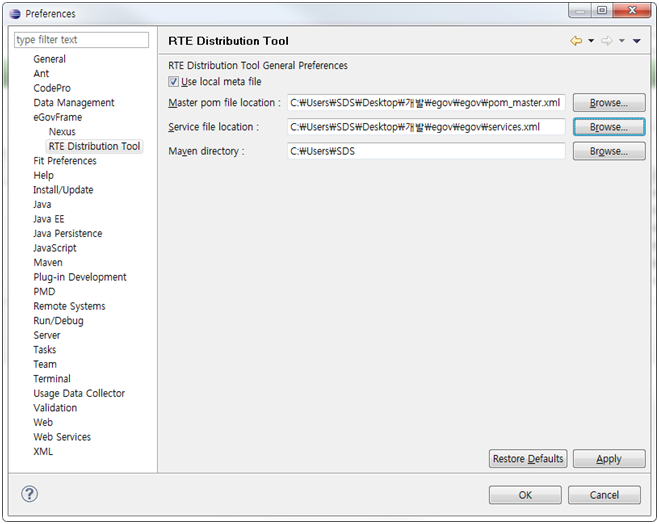Click the yellow back navigation arrow
This screenshot has height=524, width=659.
(x=576, y=41)
